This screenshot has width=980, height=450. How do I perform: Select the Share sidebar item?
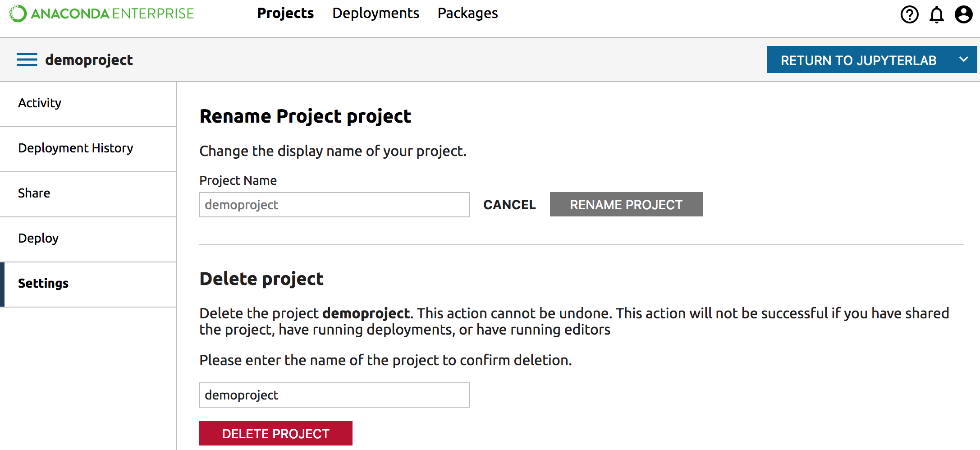pos(34,193)
